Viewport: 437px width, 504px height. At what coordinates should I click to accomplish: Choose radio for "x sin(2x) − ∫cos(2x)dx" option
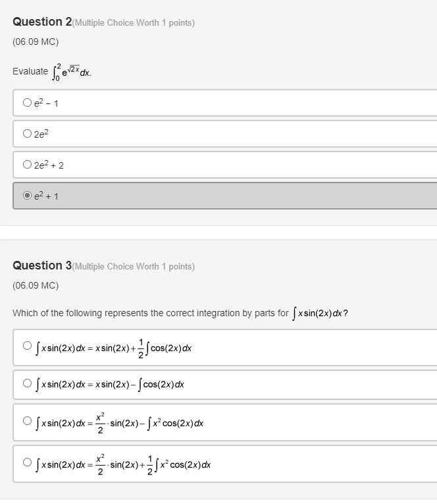[27, 383]
